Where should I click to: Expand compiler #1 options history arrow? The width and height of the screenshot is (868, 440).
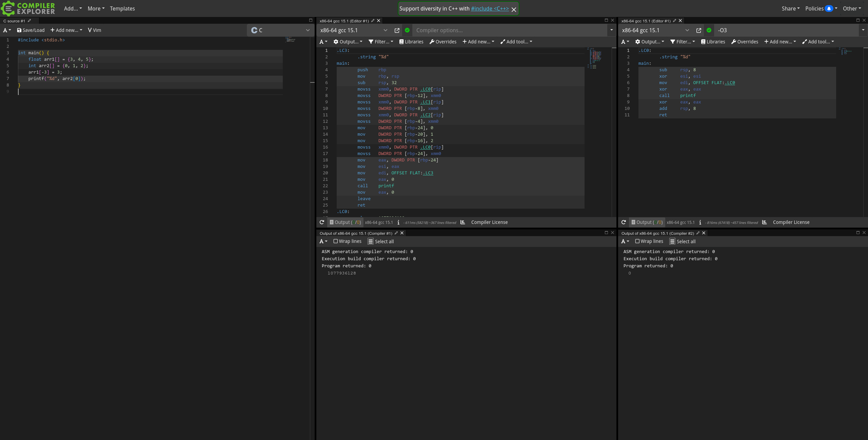612,30
